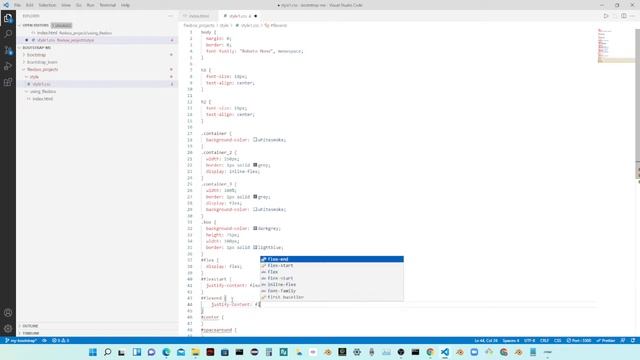This screenshot has width=640, height=360.
Task: Open the Extensions view
Action: pyautogui.click(x=8, y=82)
